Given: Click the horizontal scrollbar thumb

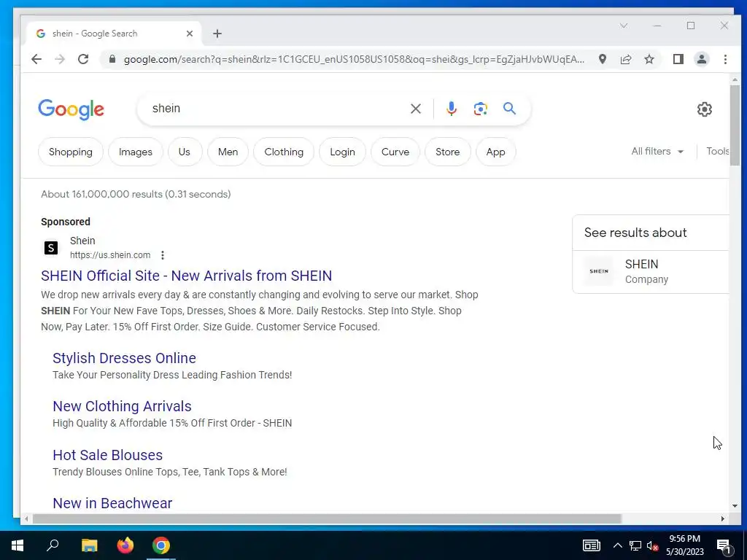Looking at the screenshot, I should (x=327, y=518).
